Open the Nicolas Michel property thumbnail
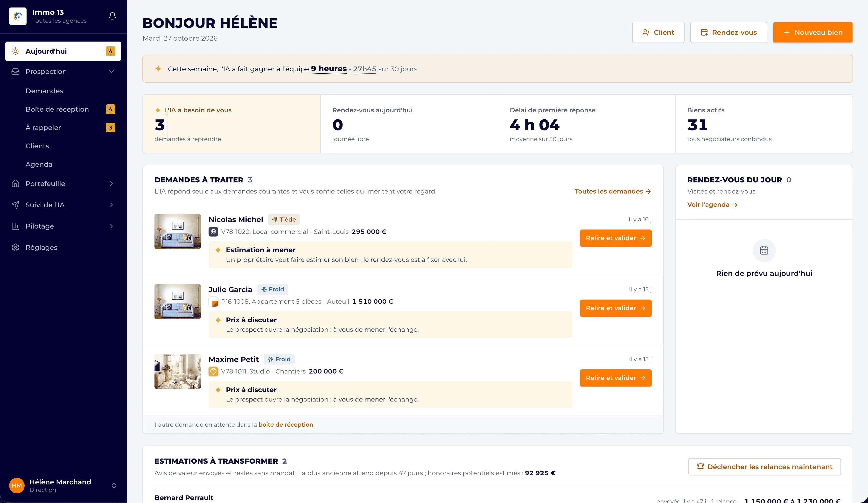Screen dimensions: 868x503 pos(177,231)
